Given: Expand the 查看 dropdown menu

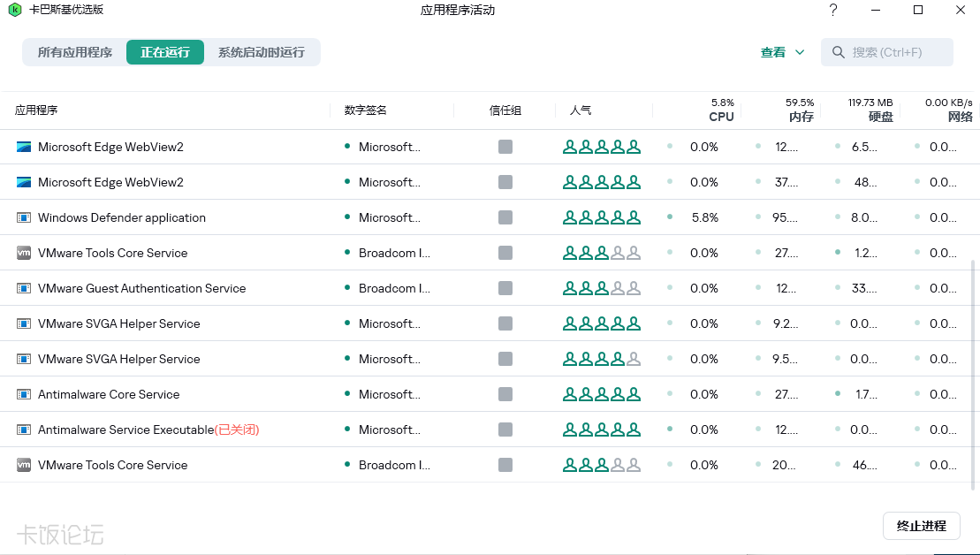Looking at the screenshot, I should [782, 52].
